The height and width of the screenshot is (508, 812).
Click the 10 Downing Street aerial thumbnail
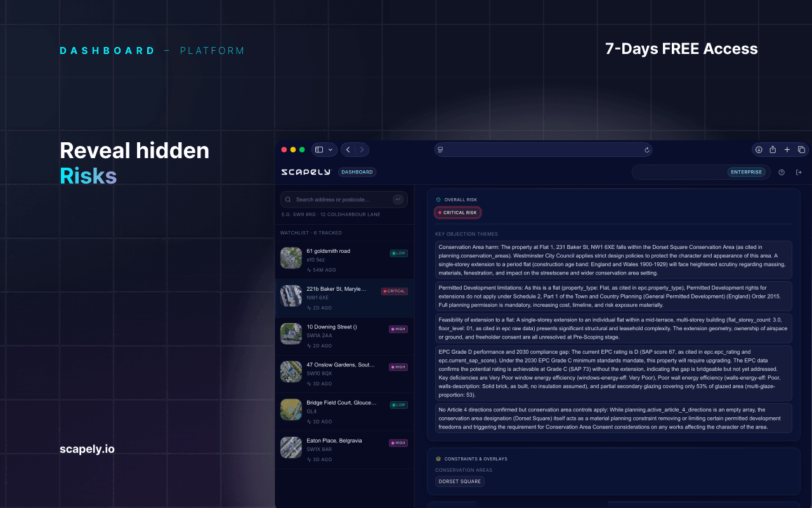tap(291, 334)
